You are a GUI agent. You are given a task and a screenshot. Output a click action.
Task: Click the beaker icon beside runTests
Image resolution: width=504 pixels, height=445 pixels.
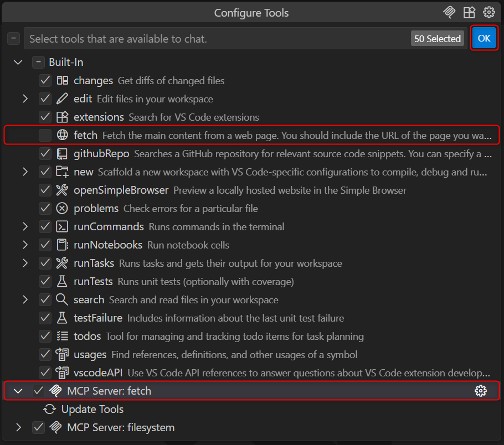(x=62, y=282)
